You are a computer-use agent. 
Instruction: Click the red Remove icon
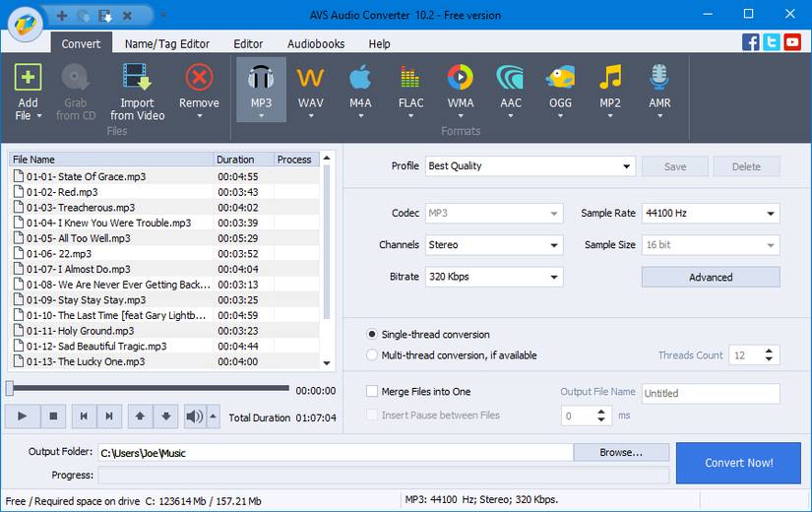199,78
